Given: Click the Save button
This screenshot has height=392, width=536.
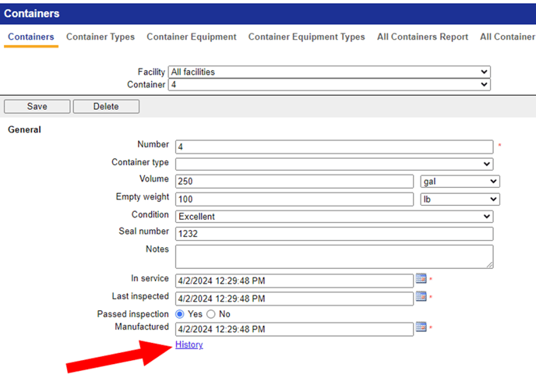Looking at the screenshot, I should click(37, 107).
